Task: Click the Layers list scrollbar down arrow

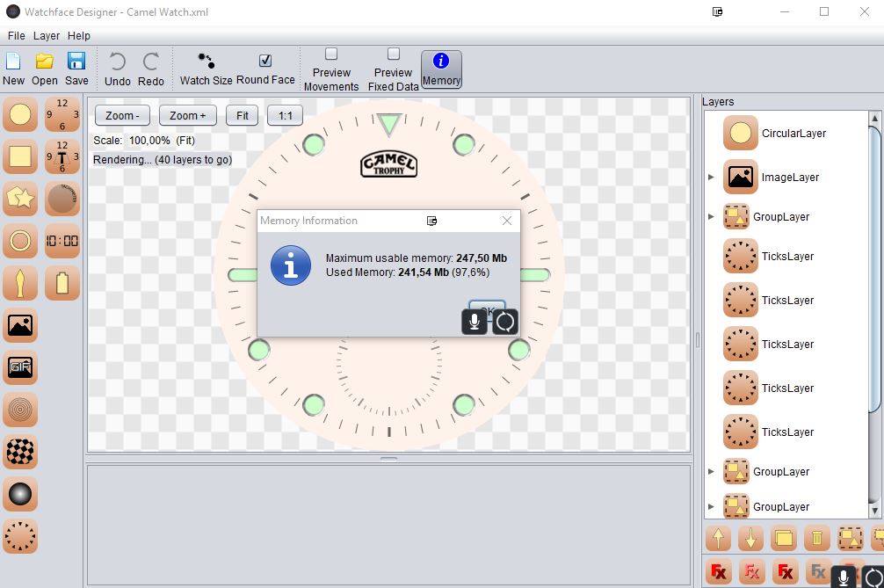Action: [875, 511]
